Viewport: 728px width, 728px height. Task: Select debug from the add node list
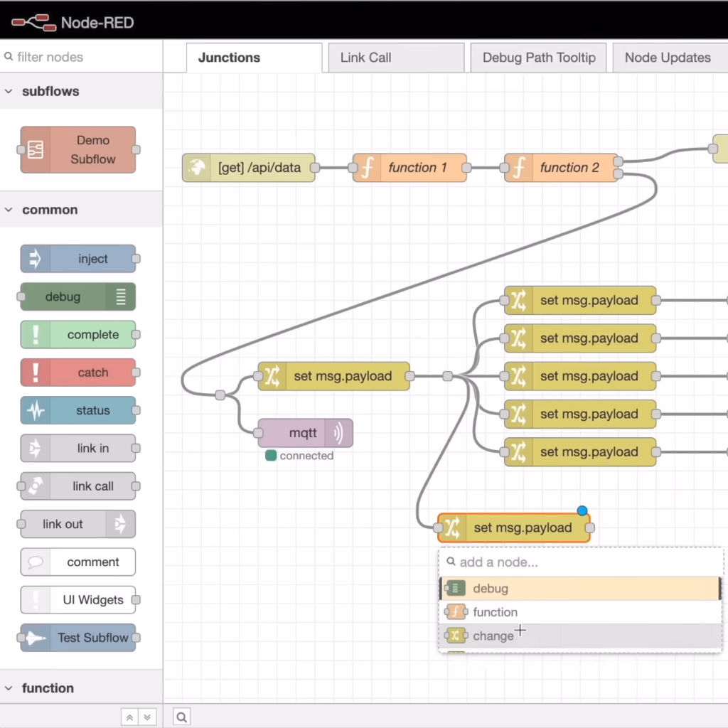pyautogui.click(x=491, y=589)
